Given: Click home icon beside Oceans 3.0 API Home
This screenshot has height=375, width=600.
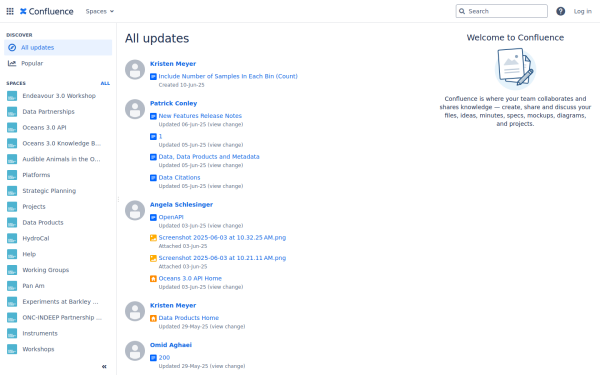Looking at the screenshot, I should click(x=153, y=279).
